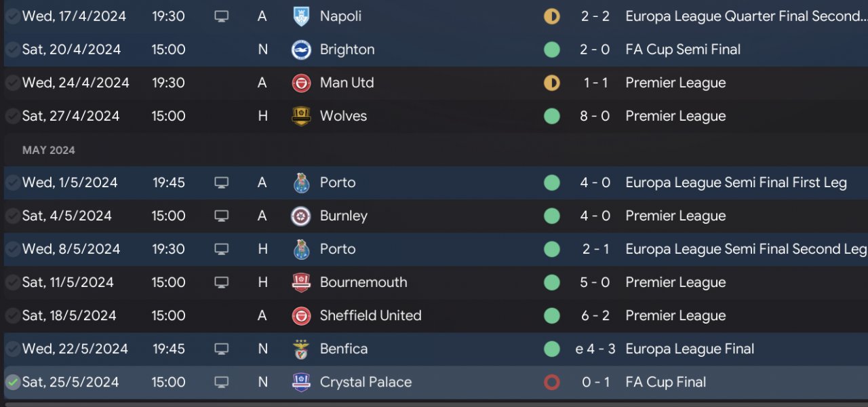Click the Benfica club badge
The height and width of the screenshot is (407, 868).
click(x=301, y=349)
